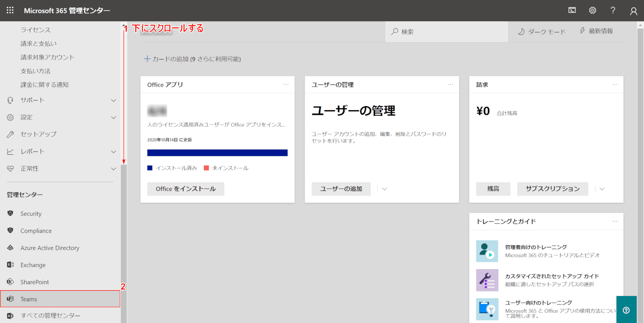Click the サブスクリプション button
The height and width of the screenshot is (323, 644).
tap(552, 189)
